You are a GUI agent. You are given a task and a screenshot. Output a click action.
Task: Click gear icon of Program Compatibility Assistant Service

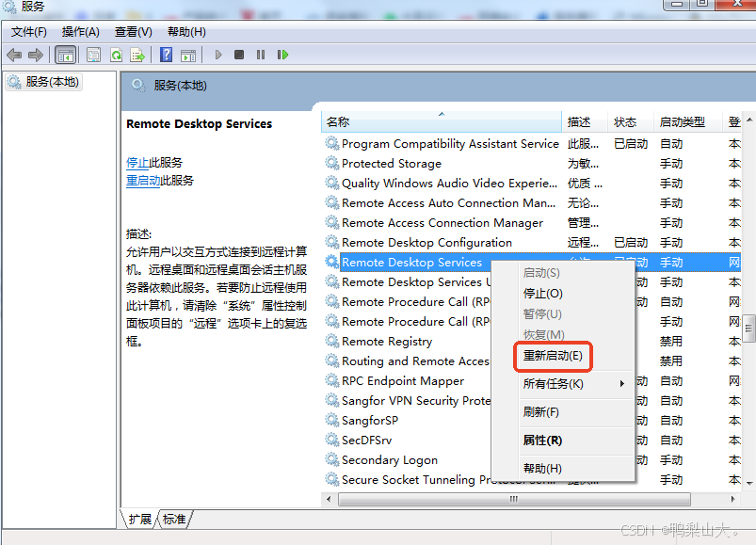point(331,143)
